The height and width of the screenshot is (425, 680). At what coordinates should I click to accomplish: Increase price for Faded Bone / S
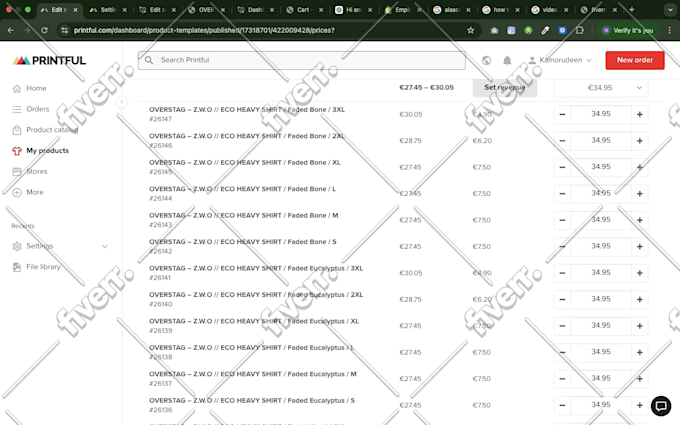click(x=640, y=247)
